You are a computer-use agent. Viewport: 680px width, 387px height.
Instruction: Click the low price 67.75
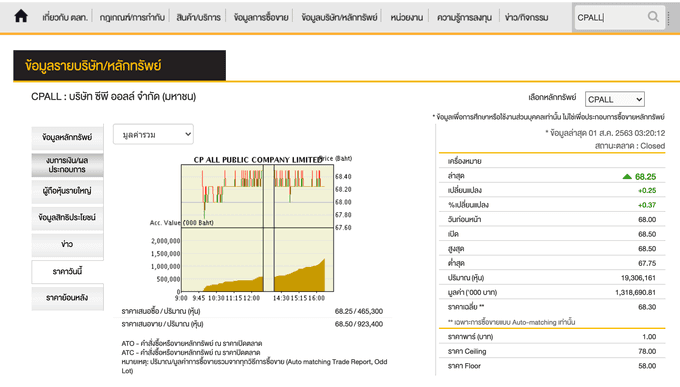tap(647, 263)
